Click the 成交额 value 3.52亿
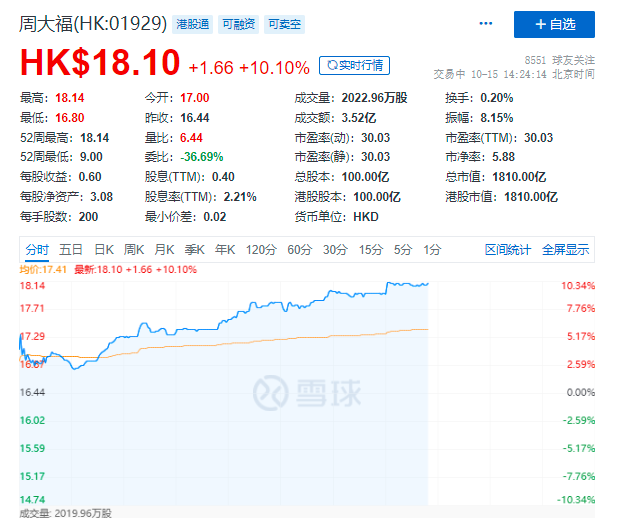This screenshot has height=518, width=619. click(x=359, y=118)
